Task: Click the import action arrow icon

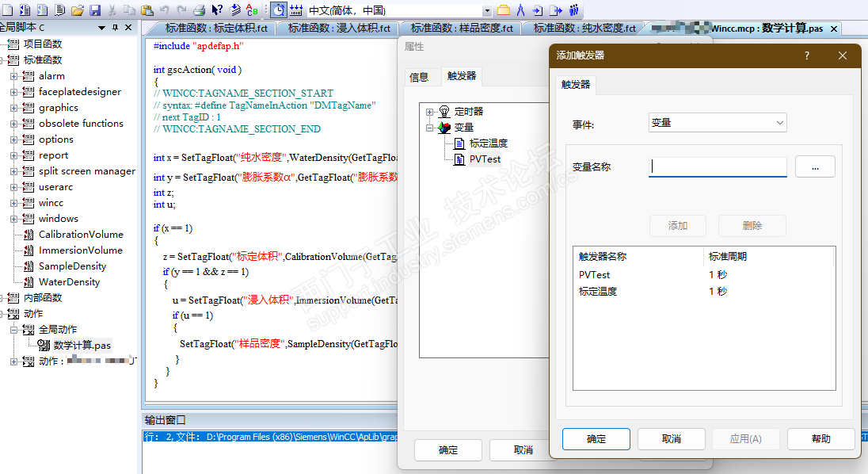Action: [538, 10]
